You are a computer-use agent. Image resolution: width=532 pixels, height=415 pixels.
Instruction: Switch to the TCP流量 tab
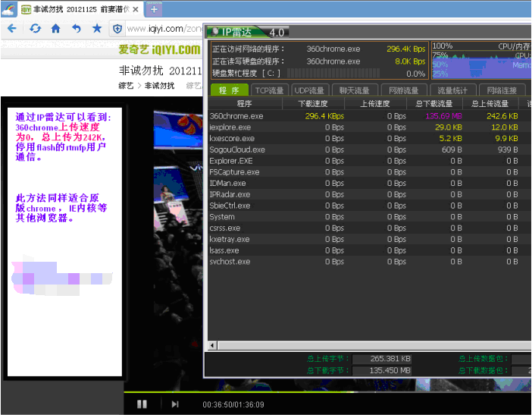pyautogui.click(x=269, y=90)
